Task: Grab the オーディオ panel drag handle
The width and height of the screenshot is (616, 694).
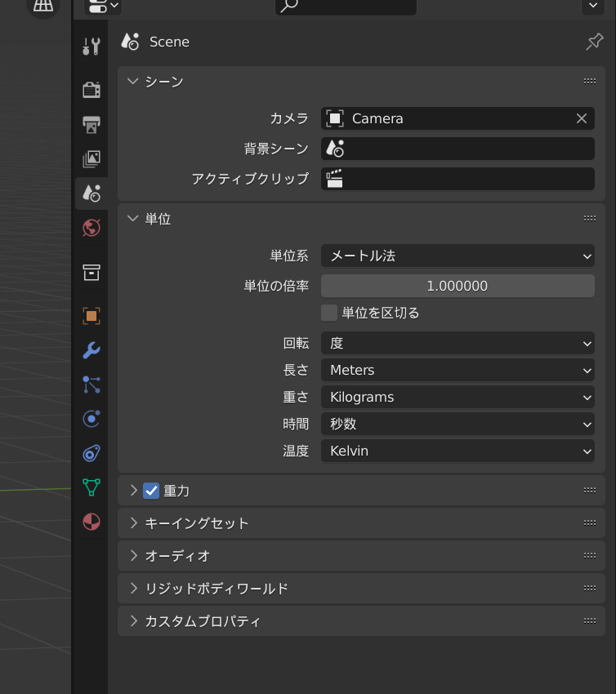Action: tap(589, 555)
